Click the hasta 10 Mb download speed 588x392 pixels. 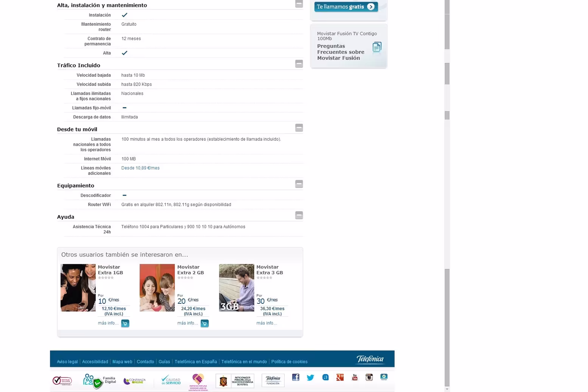coord(133,75)
